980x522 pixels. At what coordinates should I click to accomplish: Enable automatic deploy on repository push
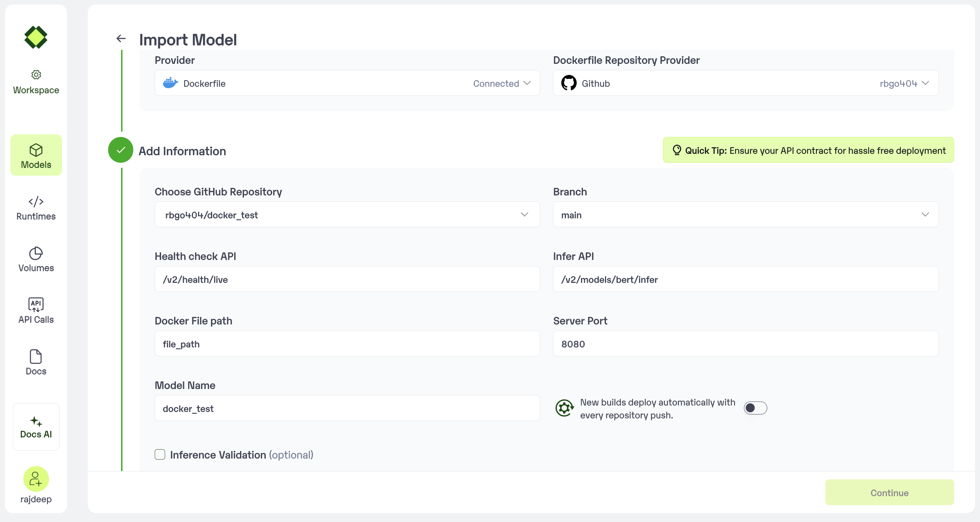coord(755,408)
